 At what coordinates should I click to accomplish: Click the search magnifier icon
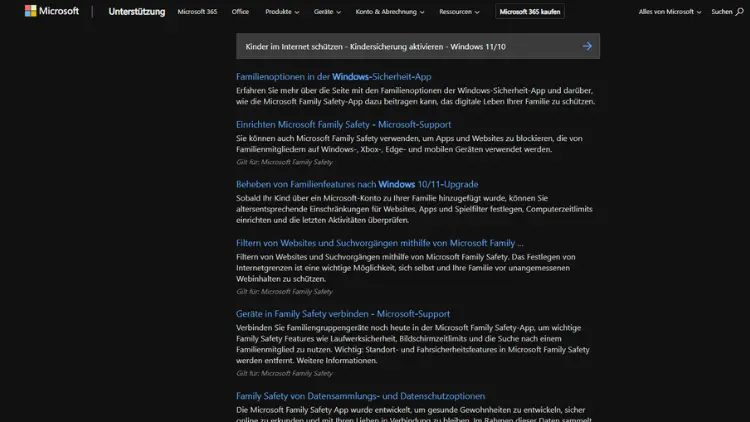click(739, 11)
